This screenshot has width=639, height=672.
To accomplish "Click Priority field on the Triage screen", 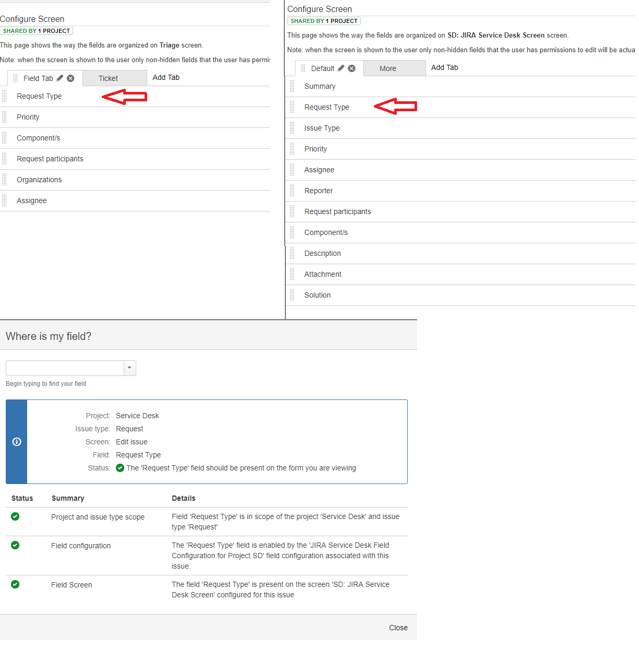I will click(x=135, y=117).
